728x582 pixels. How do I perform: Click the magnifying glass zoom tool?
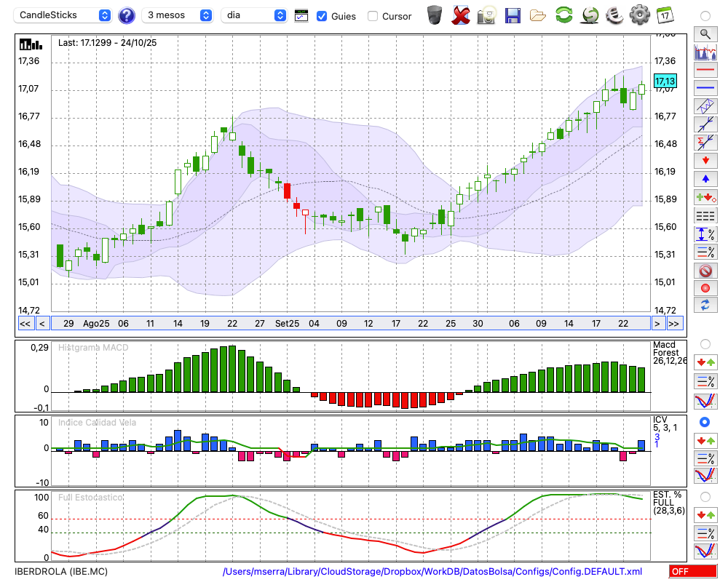point(705,33)
